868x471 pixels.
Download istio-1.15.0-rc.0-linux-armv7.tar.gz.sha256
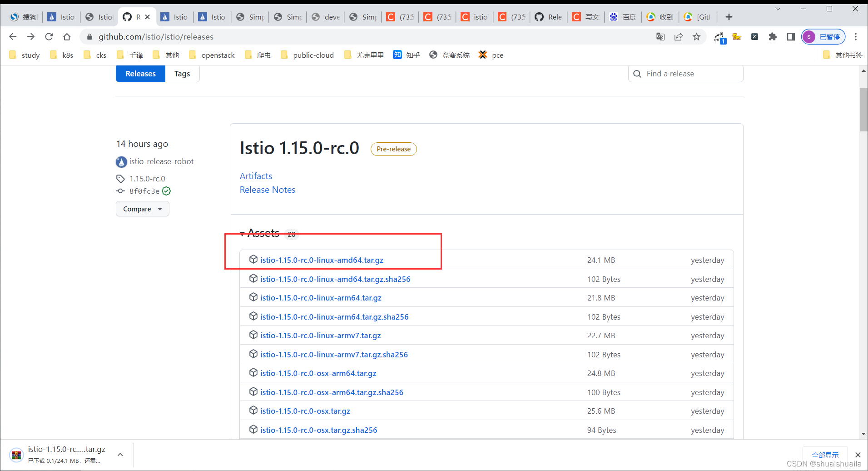tap(334, 355)
